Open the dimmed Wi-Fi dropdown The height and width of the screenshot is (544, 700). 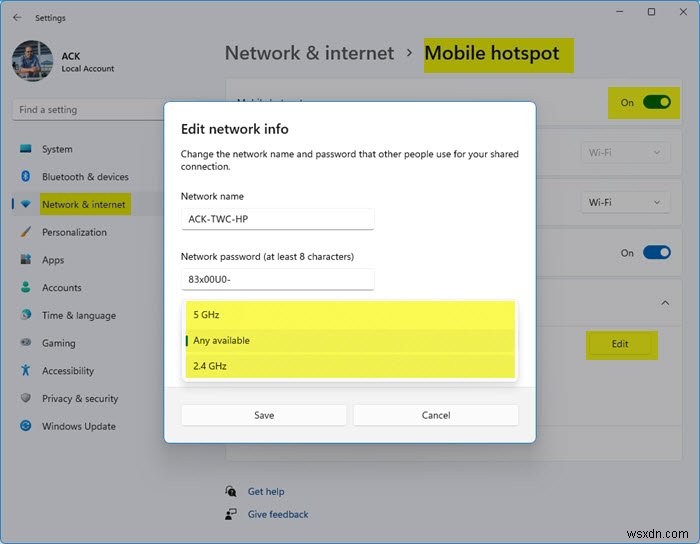tap(625, 153)
